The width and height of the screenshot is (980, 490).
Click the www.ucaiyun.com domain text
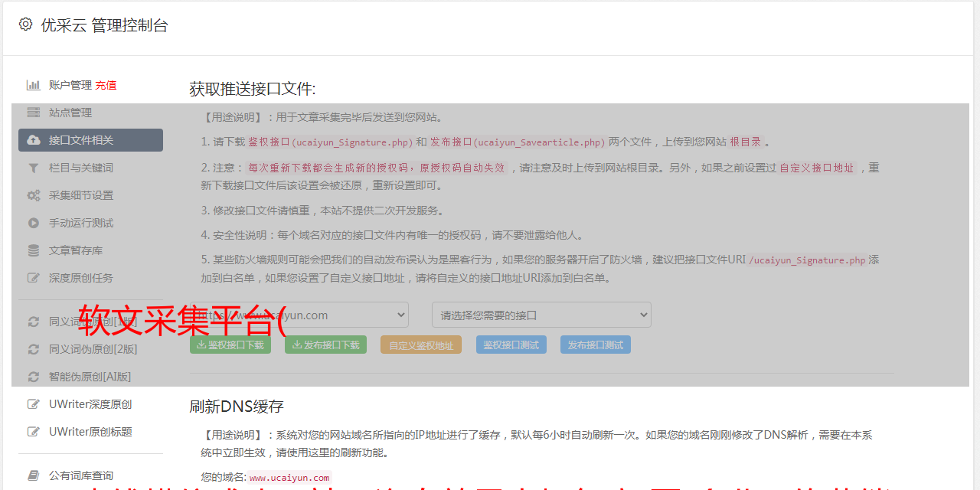pos(289,477)
